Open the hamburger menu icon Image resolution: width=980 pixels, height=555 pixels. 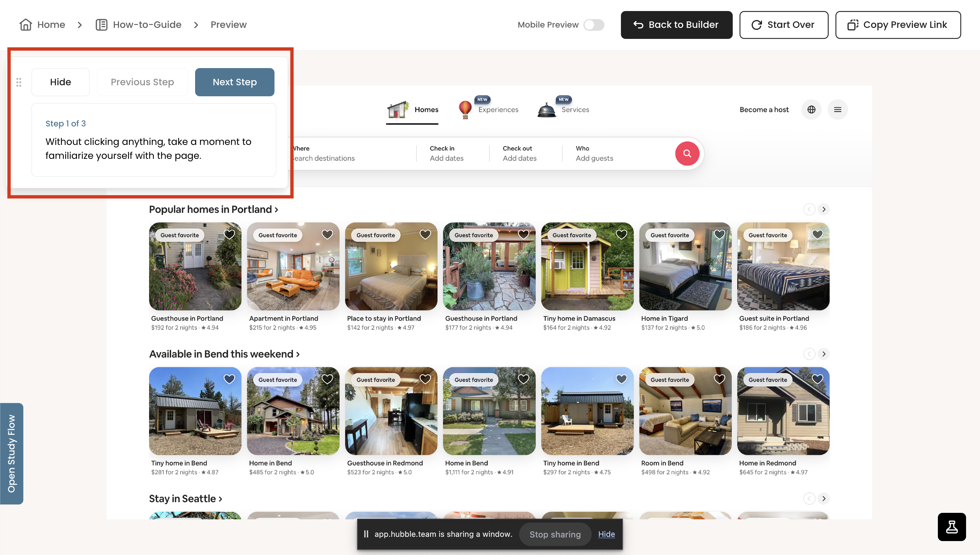[x=837, y=110]
